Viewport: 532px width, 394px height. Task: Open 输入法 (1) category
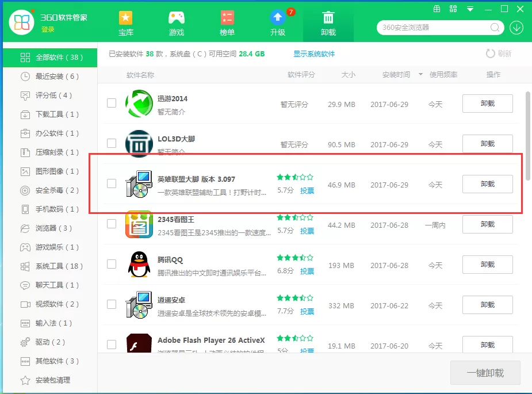coord(50,323)
